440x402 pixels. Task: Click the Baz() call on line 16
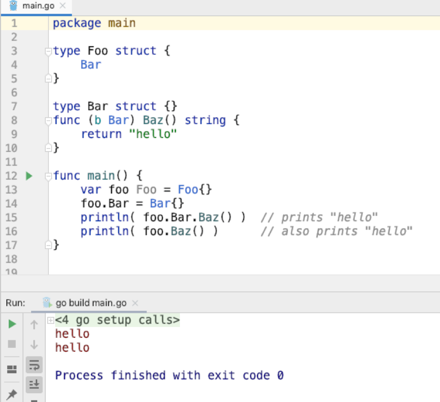(187, 231)
